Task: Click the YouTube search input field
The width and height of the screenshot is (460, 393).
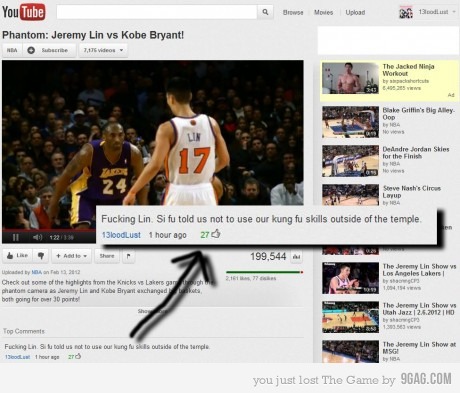Action: pyautogui.click(x=157, y=12)
